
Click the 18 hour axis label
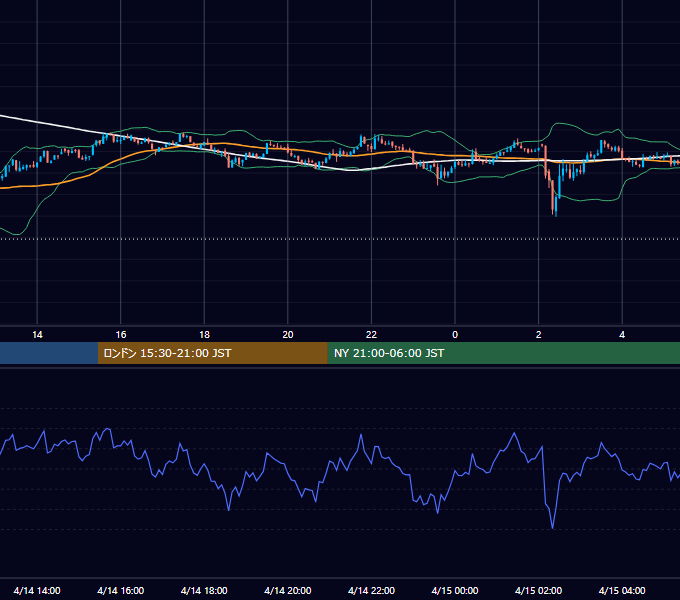click(x=204, y=335)
